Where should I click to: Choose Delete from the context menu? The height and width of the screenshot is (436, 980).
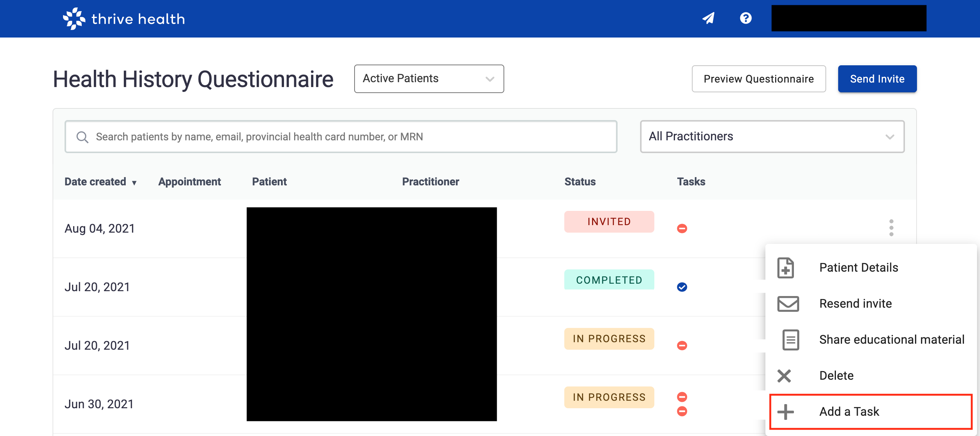pyautogui.click(x=871, y=376)
